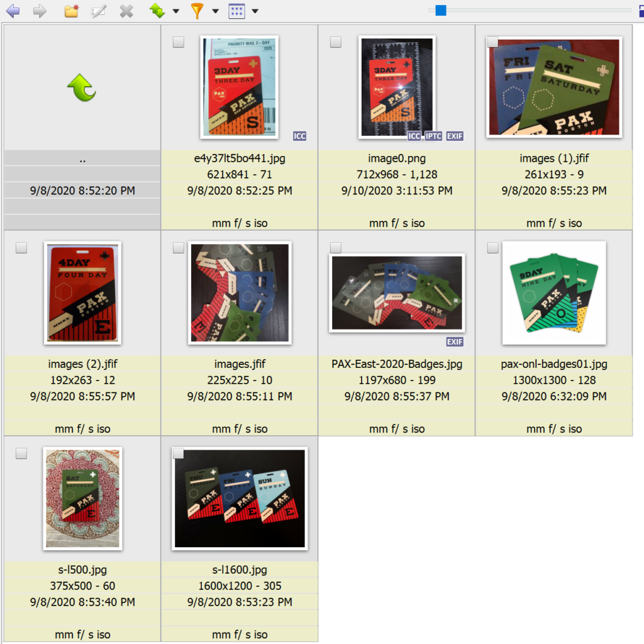Click the green parent folder arrow
The width and height of the screenshot is (644, 644).
pyautogui.click(x=82, y=87)
